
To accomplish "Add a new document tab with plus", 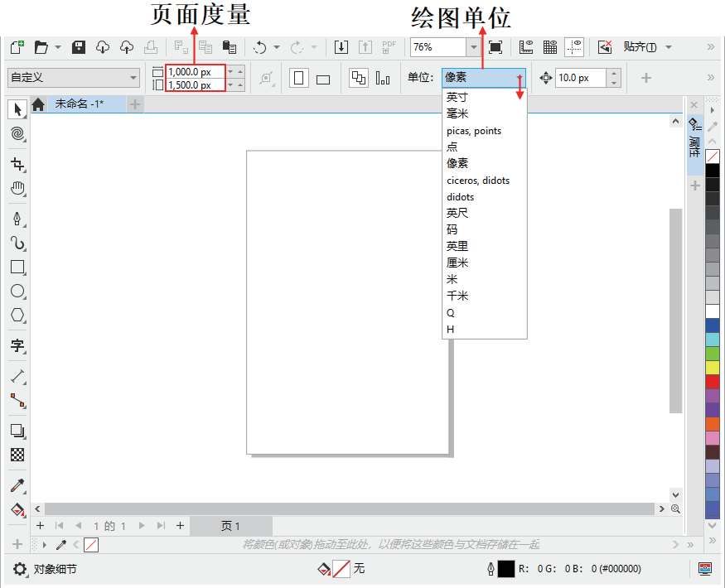I will (x=135, y=104).
